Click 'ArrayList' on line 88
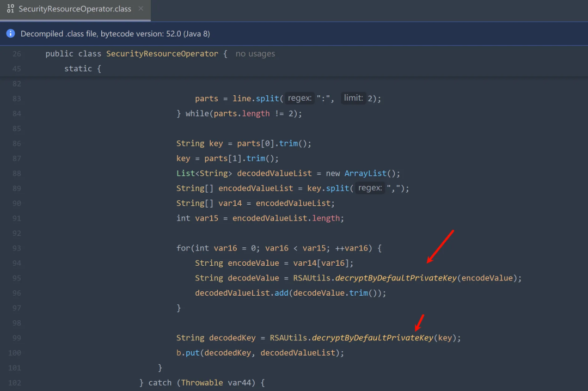This screenshot has height=391, width=588. [365, 173]
